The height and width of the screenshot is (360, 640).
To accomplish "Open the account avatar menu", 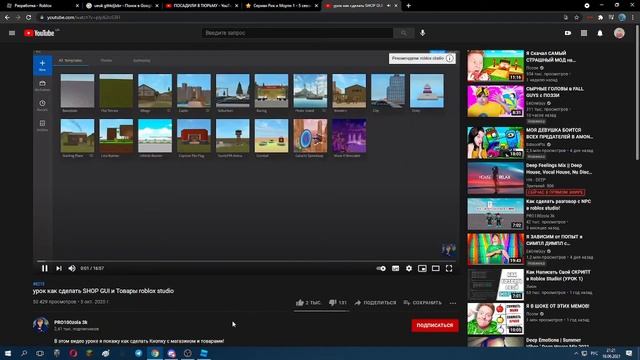I will [619, 33].
